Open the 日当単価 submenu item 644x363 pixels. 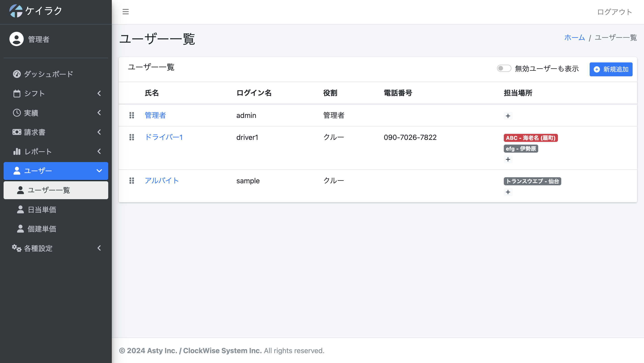click(56, 209)
